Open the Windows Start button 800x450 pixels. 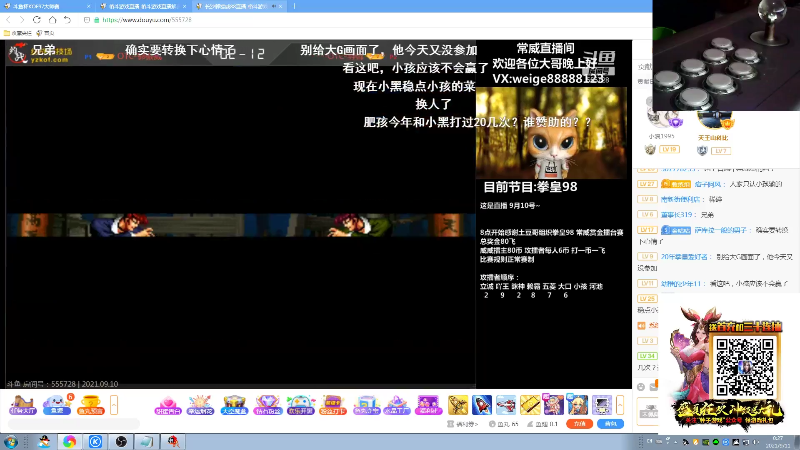tap(10, 442)
